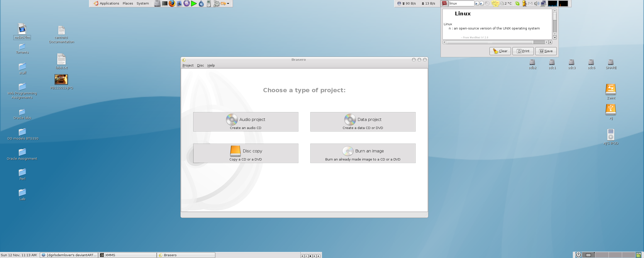Open the trash icon in bottom panel
Screen dimensions: 644x258
[638, 255]
